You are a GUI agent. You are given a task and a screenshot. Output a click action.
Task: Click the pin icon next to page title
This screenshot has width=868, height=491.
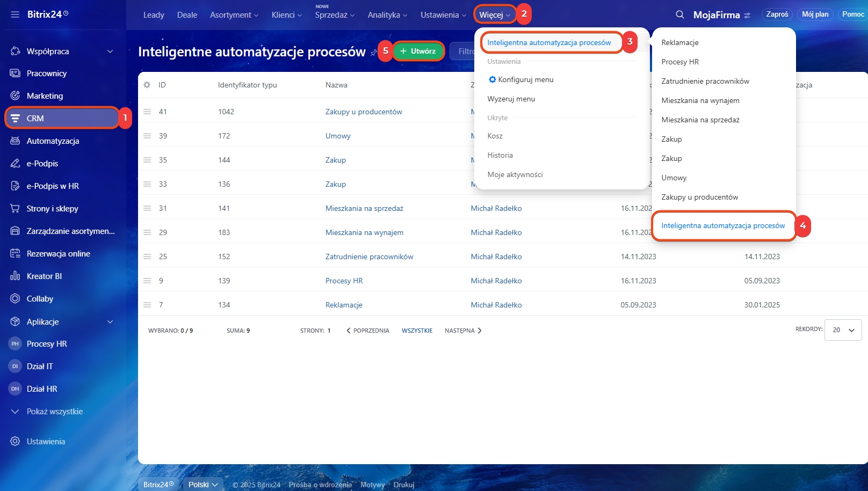point(374,52)
